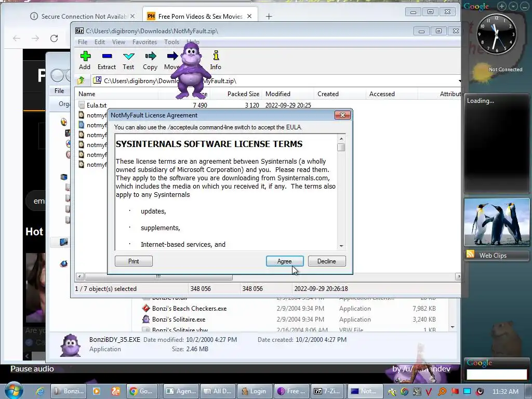Open a new browser tab with plus button
532x399 pixels.
(x=269, y=16)
